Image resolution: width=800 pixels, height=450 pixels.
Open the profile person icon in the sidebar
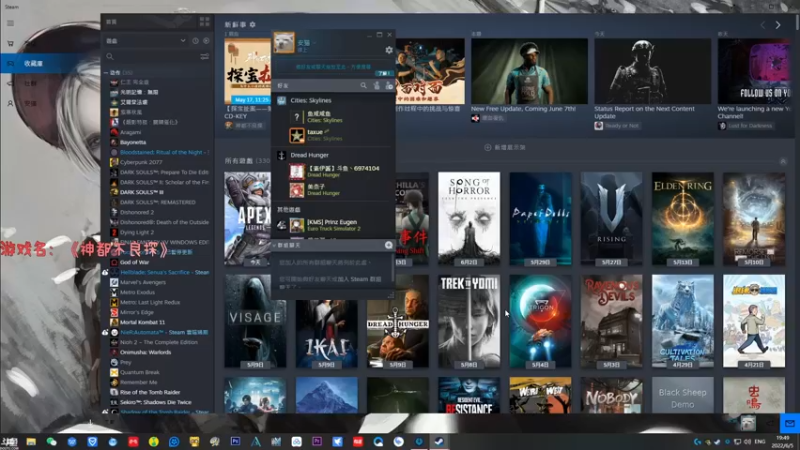pos(10,103)
